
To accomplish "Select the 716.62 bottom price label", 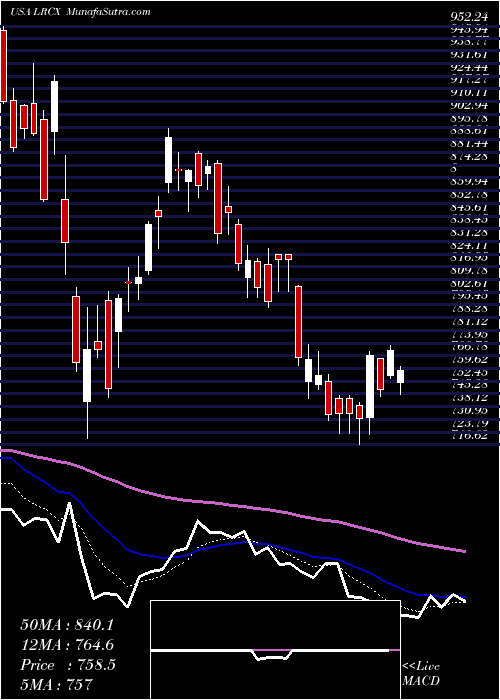I will pos(467,436).
